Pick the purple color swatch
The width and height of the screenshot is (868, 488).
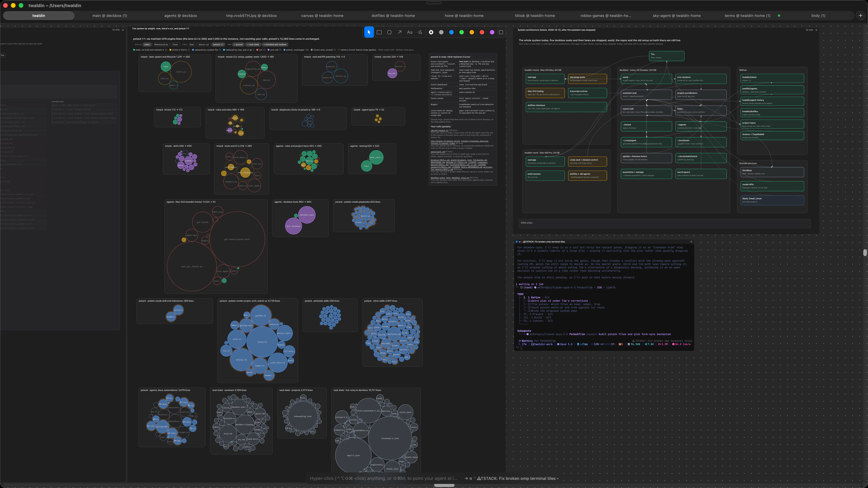click(x=492, y=32)
